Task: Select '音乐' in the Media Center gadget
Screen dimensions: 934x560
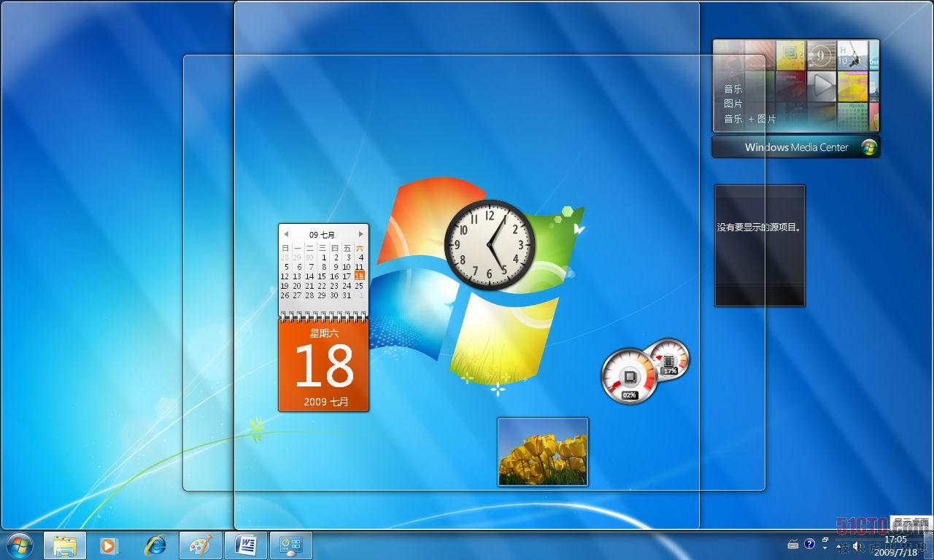Action: pyautogui.click(x=733, y=89)
